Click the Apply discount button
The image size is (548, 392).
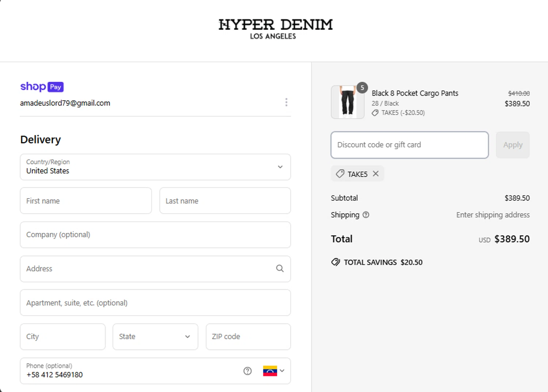point(513,145)
